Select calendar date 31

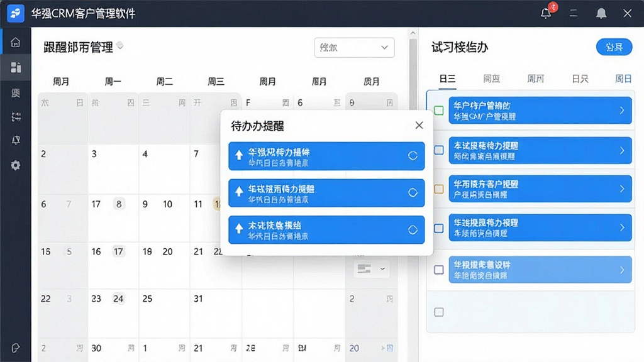coord(198,299)
